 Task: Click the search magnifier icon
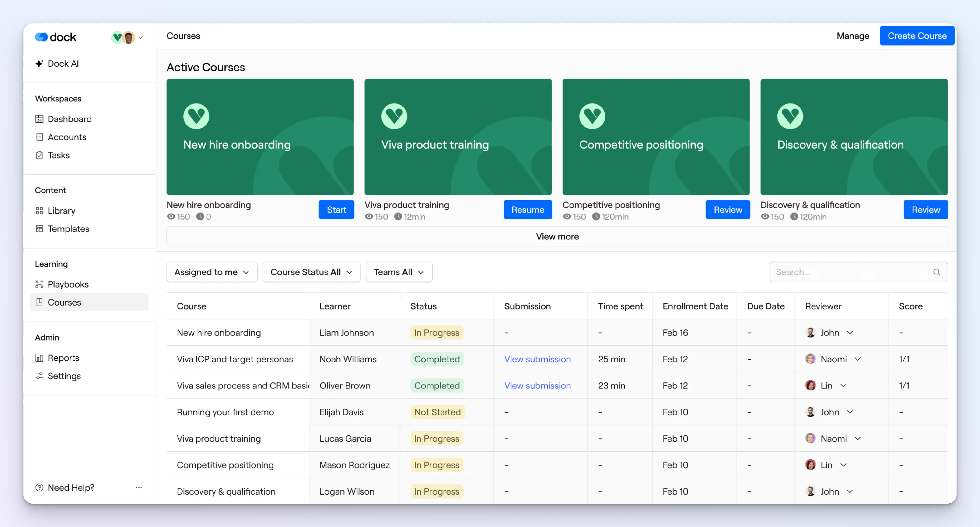pyautogui.click(x=936, y=272)
